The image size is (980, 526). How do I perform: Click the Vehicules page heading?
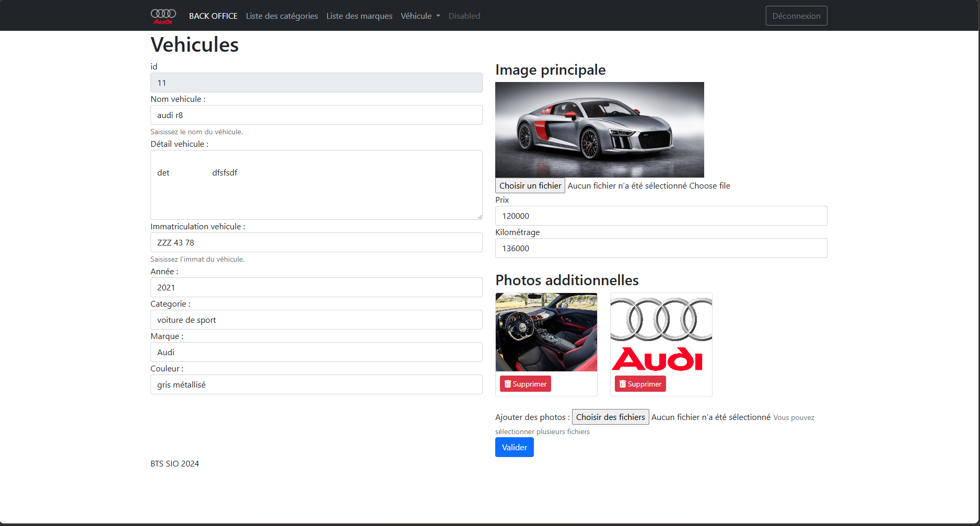[195, 44]
